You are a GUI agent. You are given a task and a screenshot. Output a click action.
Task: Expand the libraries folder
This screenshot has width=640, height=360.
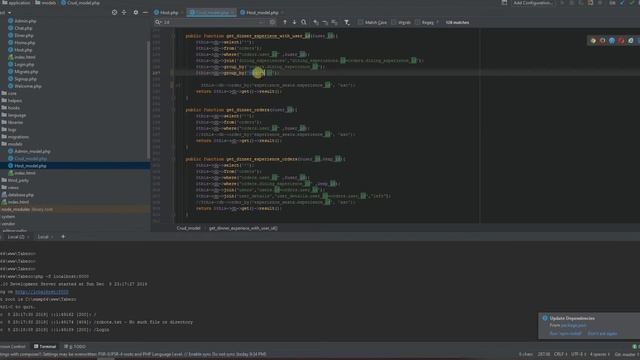(12, 122)
